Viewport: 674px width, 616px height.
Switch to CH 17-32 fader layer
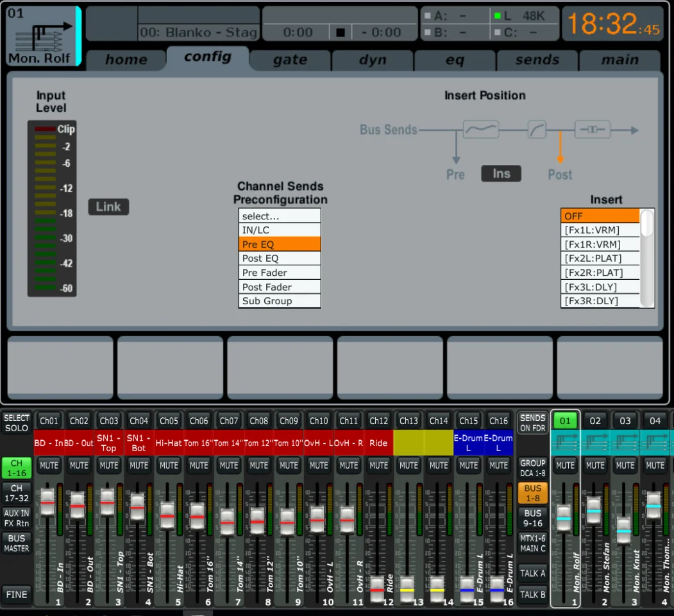[16, 493]
